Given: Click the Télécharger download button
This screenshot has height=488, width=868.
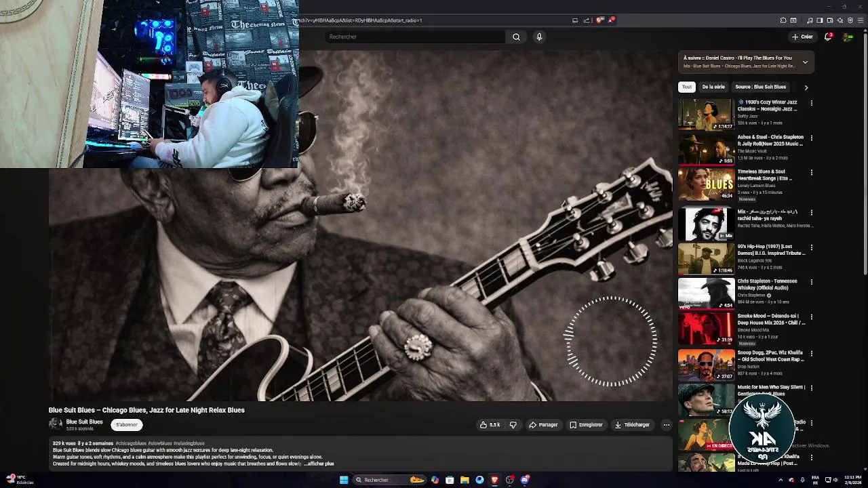Looking at the screenshot, I should (632, 425).
